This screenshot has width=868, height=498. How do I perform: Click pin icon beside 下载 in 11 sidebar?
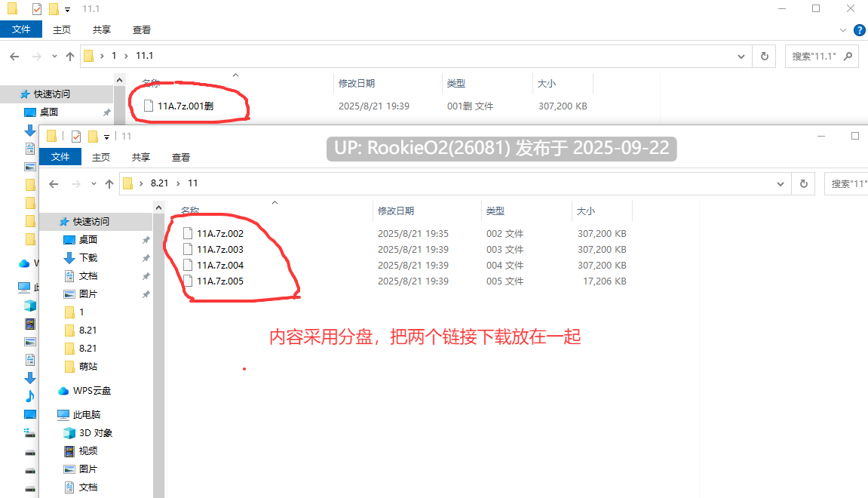[146, 258]
